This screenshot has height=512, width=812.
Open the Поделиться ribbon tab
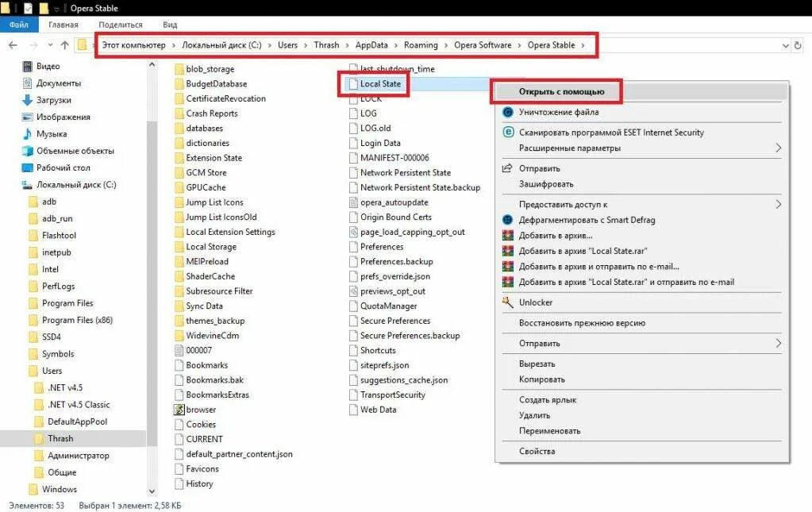point(120,25)
